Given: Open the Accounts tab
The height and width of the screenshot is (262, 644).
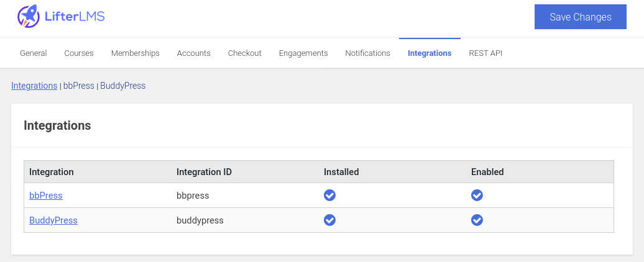Looking at the screenshot, I should 193,53.
